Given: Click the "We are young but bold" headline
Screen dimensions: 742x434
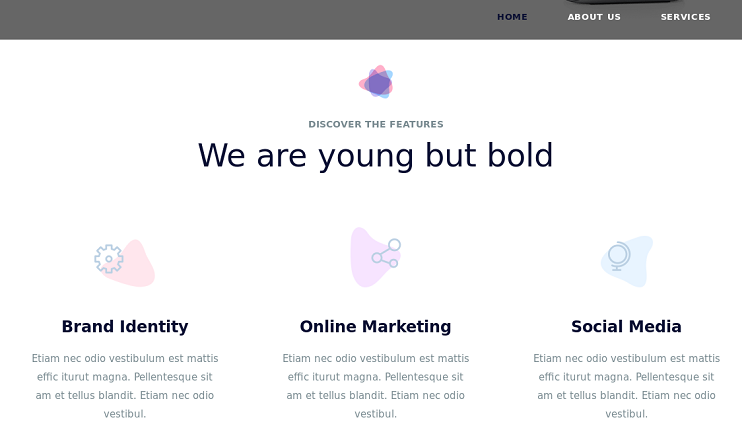Looking at the screenshot, I should [376, 156].
